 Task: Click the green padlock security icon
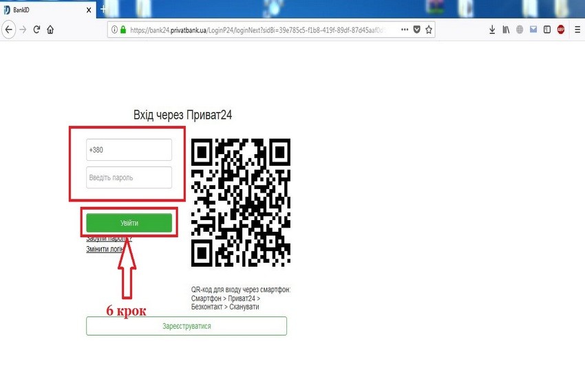(123, 30)
